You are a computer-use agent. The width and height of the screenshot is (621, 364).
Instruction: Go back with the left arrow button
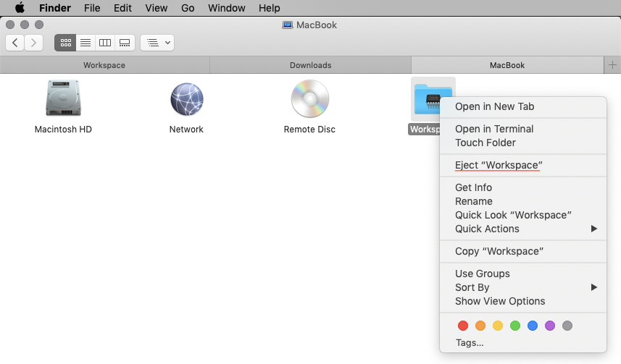(x=15, y=43)
